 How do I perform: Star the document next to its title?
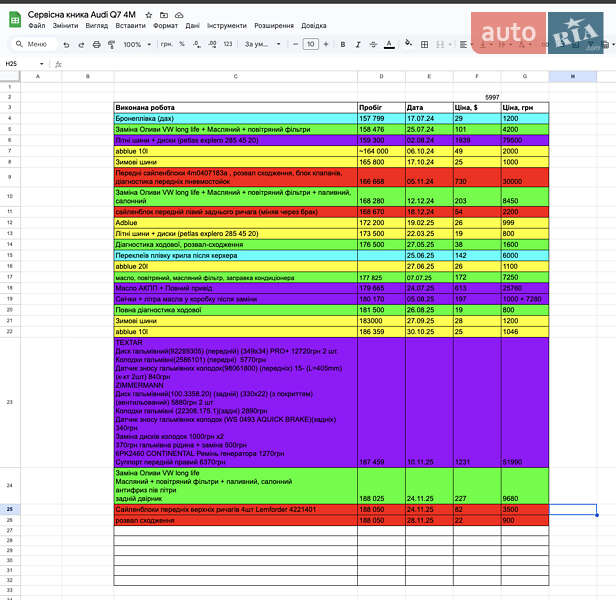pyautogui.click(x=149, y=16)
